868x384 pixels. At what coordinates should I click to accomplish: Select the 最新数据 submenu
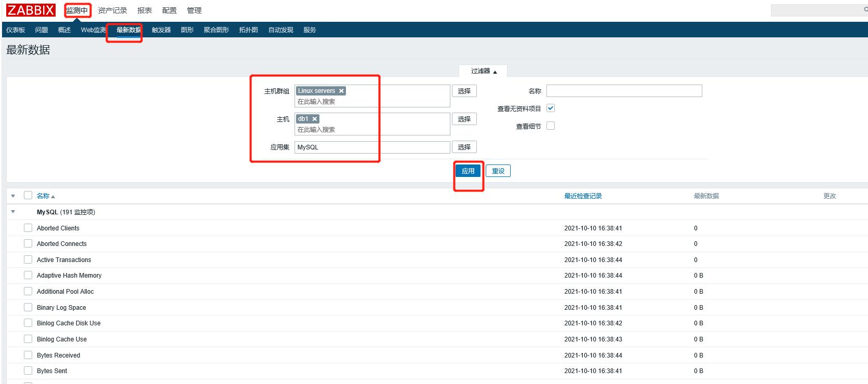point(128,30)
